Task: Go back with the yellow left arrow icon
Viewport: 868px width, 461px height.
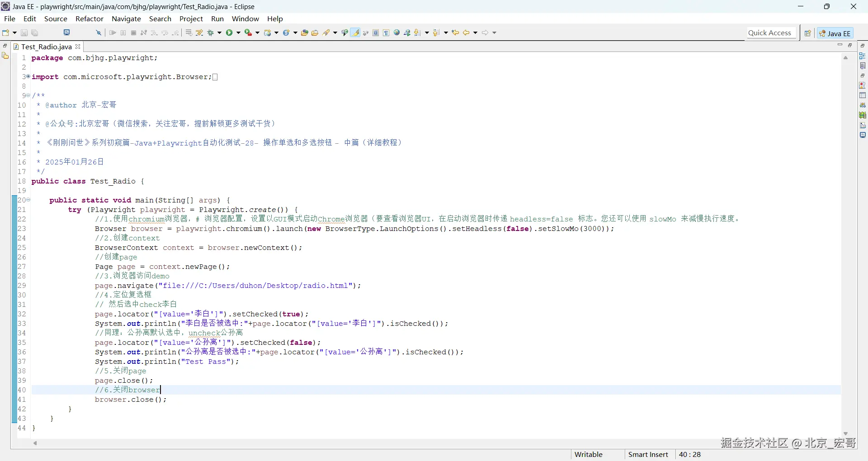Action: click(466, 33)
